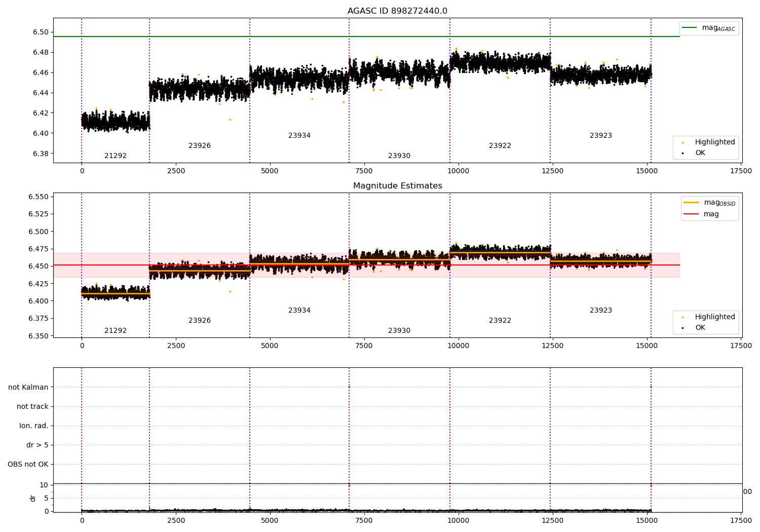Click the 6.38 y-axis tick label
This screenshot has width=760, height=532.
coord(41,154)
